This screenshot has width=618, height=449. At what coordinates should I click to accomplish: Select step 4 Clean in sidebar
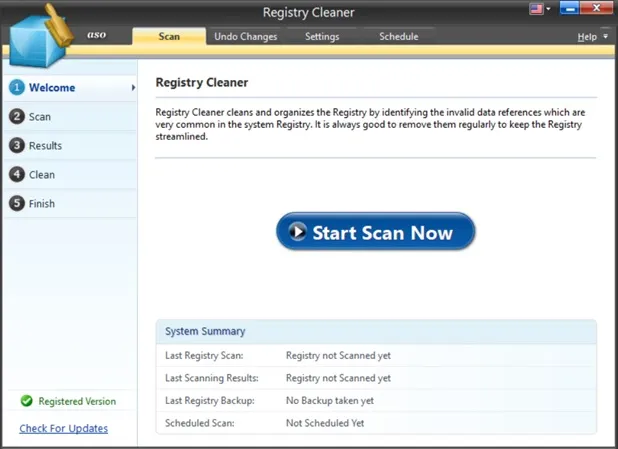(71, 175)
